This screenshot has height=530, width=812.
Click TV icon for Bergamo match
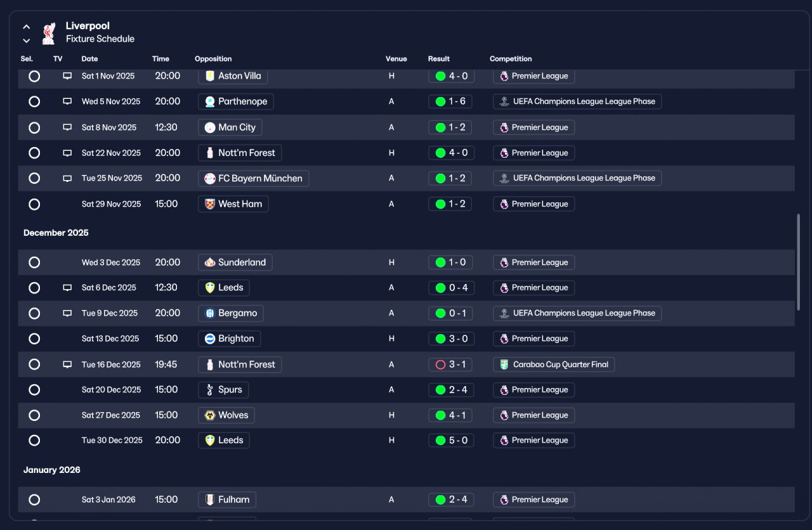pyautogui.click(x=67, y=313)
